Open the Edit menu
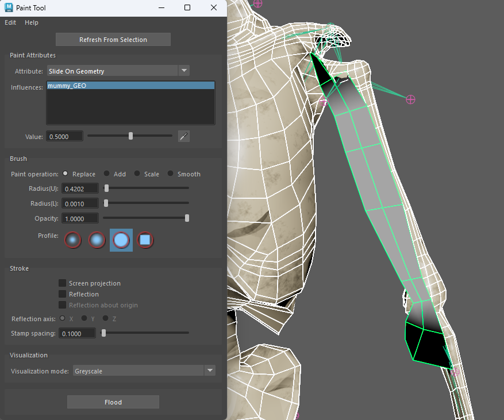The width and height of the screenshot is (504, 420). click(10, 22)
